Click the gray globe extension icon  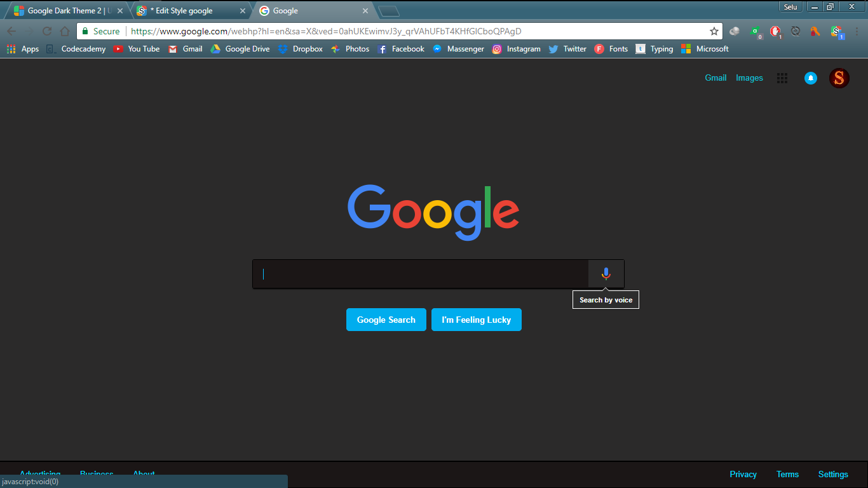point(735,31)
